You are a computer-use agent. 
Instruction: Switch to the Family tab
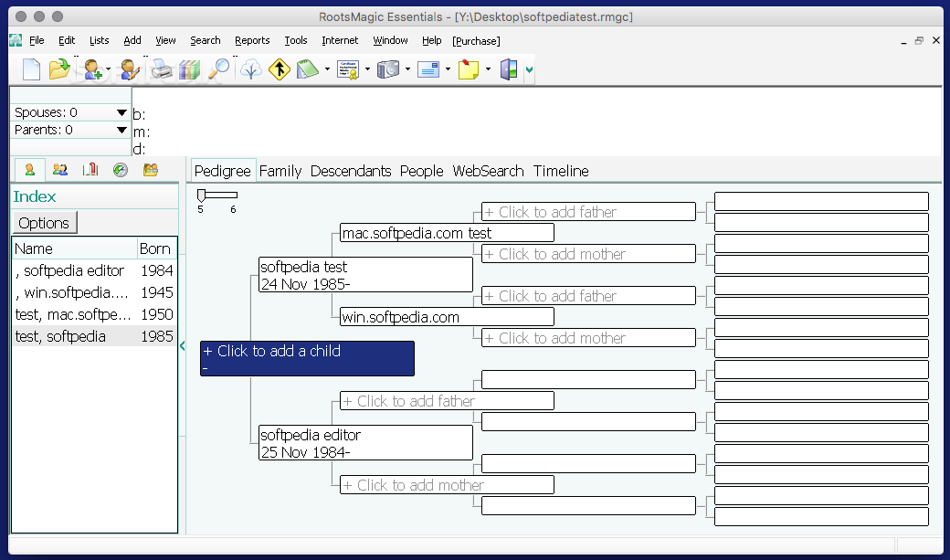pos(280,172)
